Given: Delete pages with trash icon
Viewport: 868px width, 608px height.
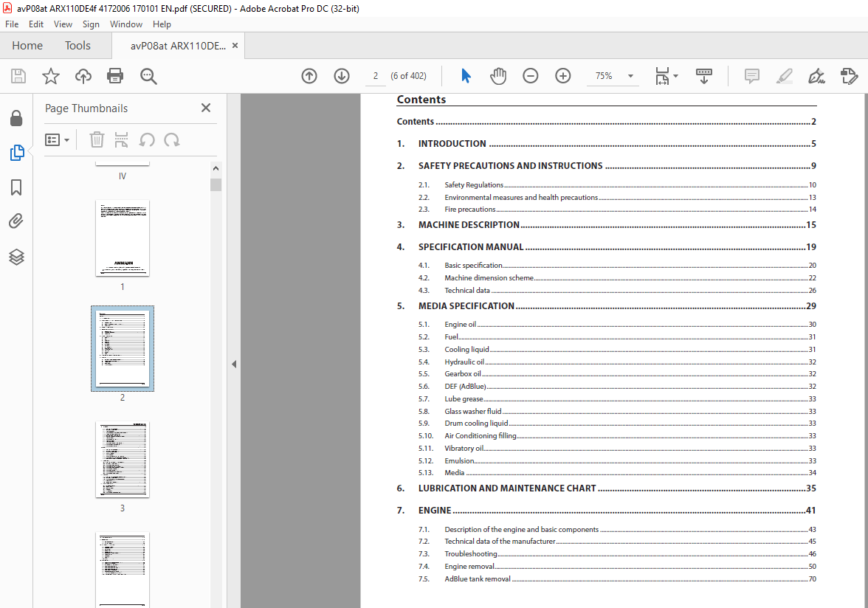Looking at the screenshot, I should click(97, 139).
